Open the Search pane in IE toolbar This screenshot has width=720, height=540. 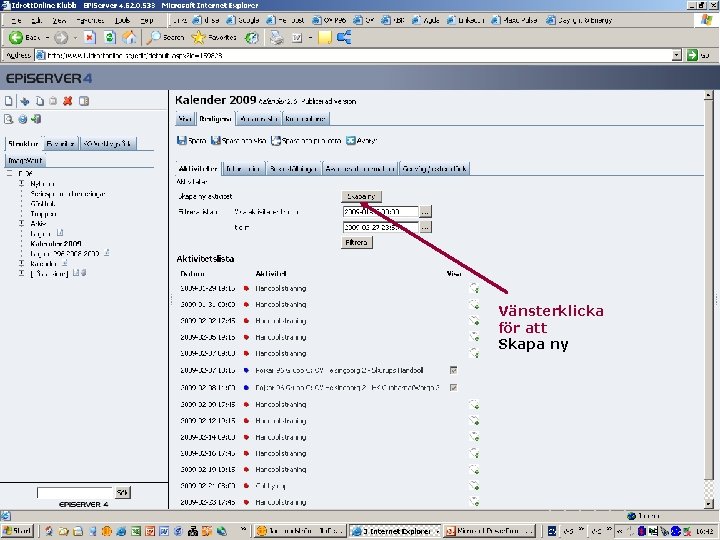pyautogui.click(x=165, y=37)
